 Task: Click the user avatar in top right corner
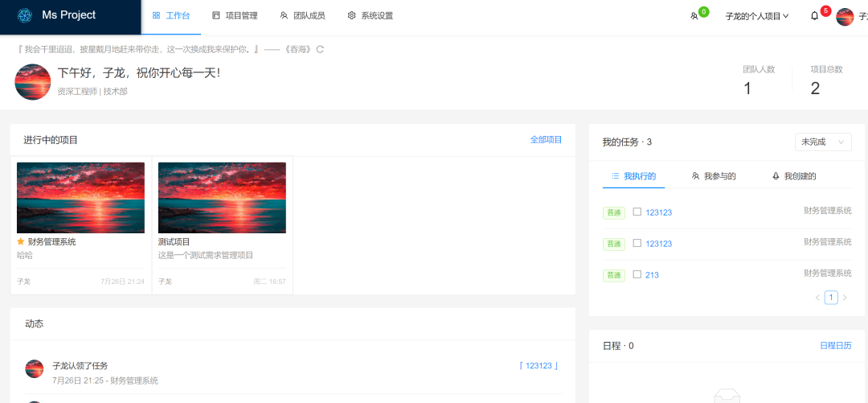coord(845,16)
